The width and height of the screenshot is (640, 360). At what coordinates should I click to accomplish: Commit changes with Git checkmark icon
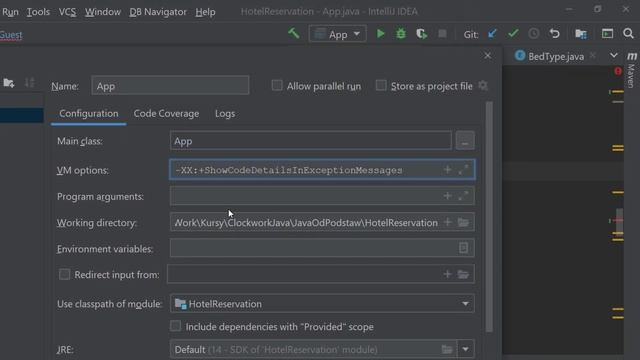(x=513, y=33)
